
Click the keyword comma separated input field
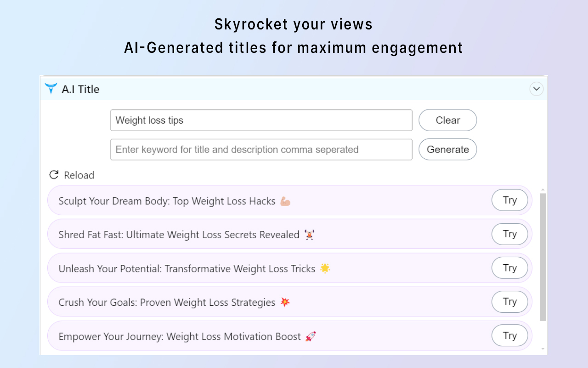261,149
